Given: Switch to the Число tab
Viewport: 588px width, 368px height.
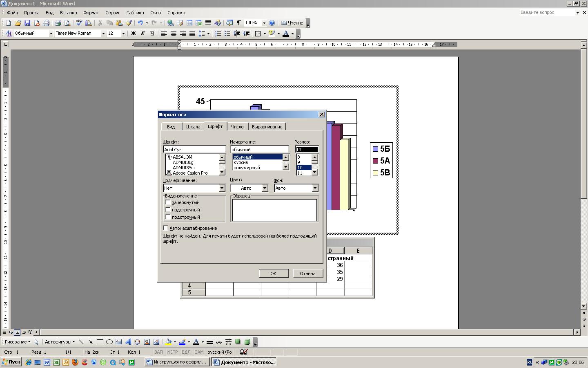Looking at the screenshot, I should click(x=237, y=127).
